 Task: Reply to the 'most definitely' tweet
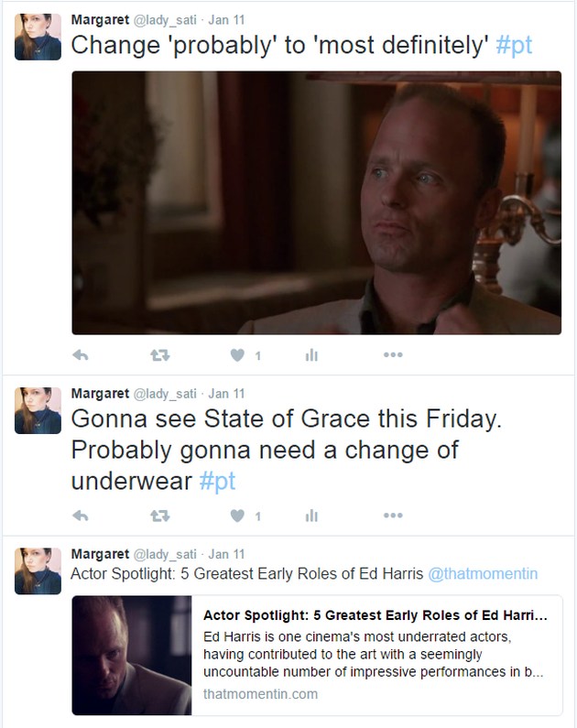[81, 355]
